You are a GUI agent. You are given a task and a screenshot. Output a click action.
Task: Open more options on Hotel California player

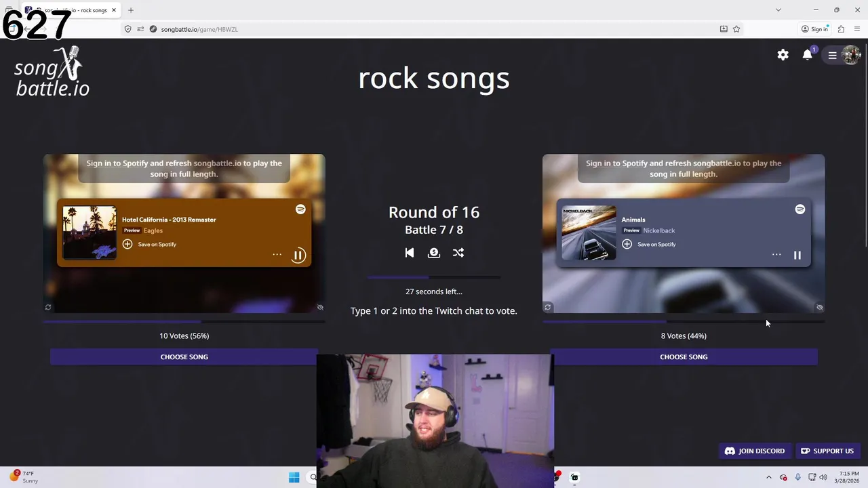(277, 255)
